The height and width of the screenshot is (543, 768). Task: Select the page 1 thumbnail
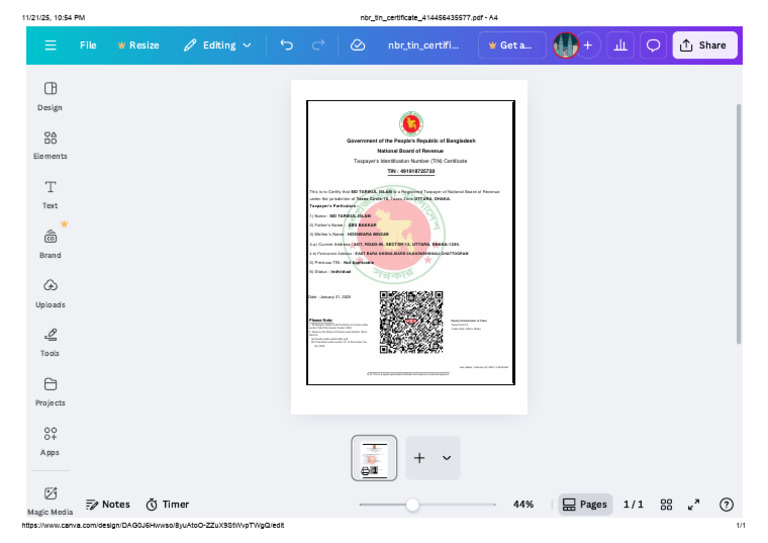pos(374,458)
